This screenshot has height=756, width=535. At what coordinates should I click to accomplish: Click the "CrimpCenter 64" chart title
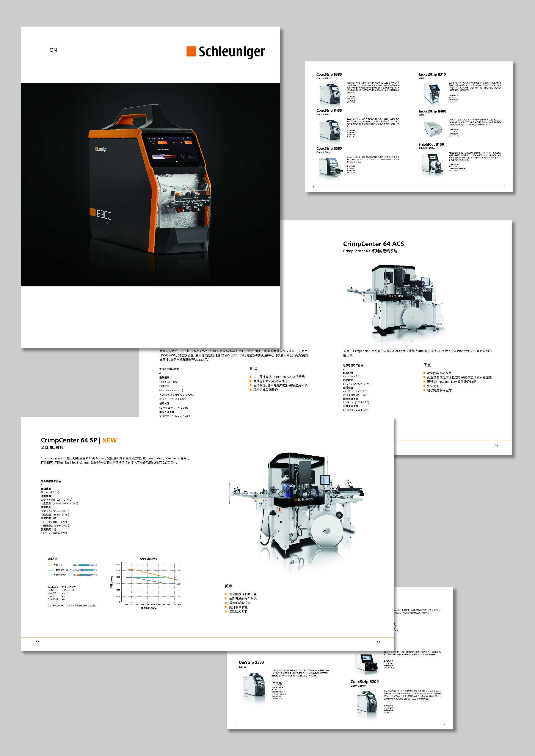click(148, 559)
